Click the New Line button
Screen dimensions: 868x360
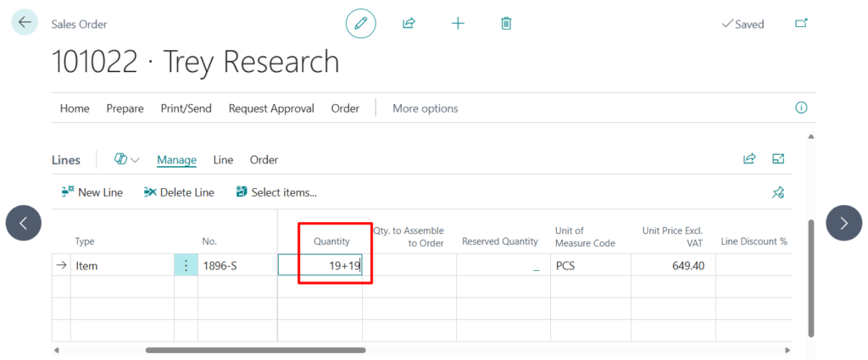click(92, 192)
